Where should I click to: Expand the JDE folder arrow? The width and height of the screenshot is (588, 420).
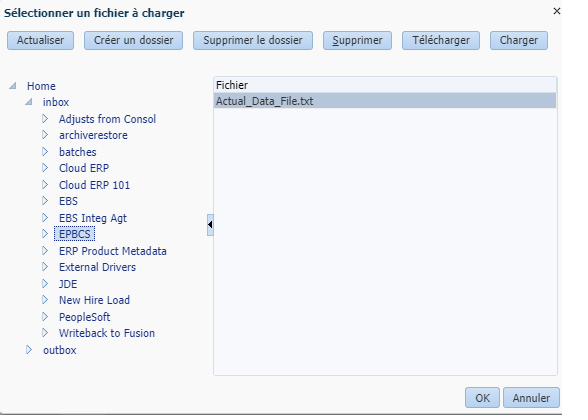[x=45, y=284]
